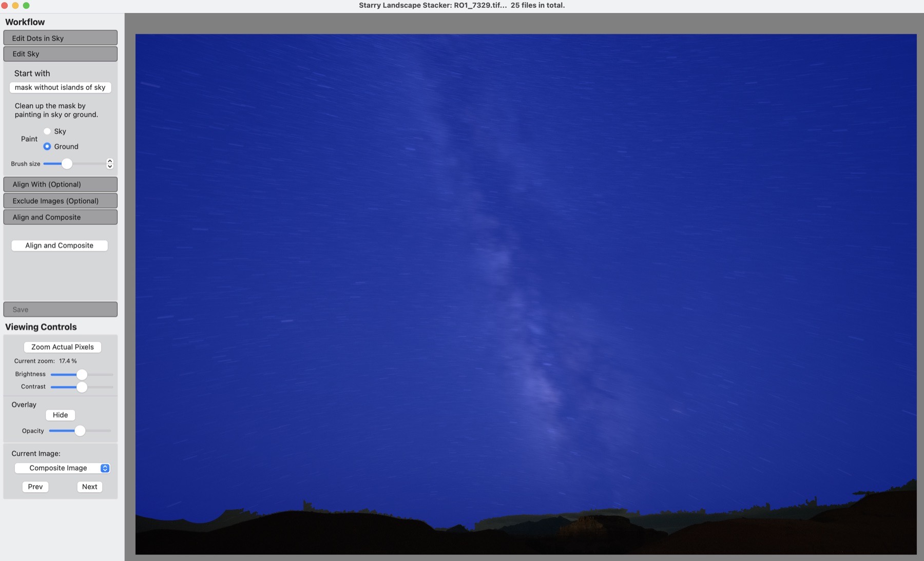Click the white Align and Composite button

(x=60, y=245)
